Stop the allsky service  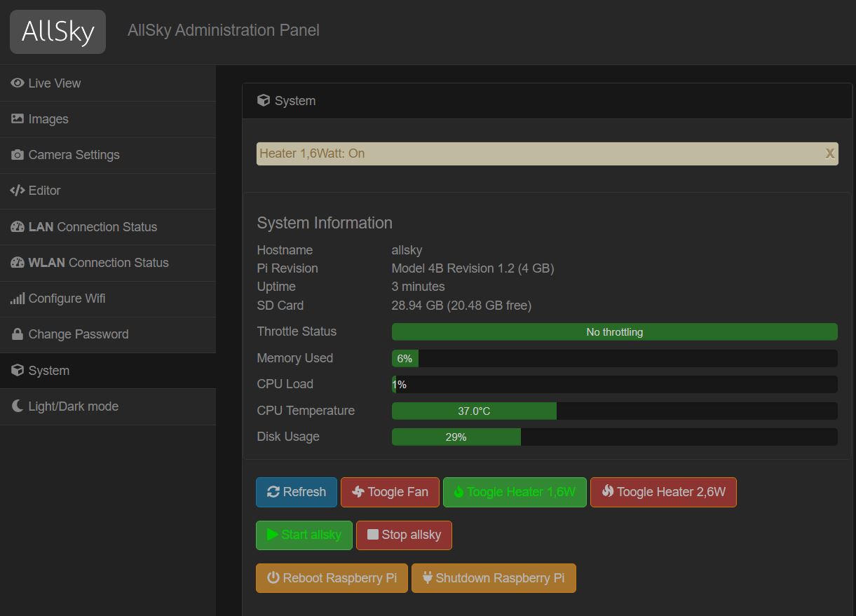pyautogui.click(x=404, y=535)
